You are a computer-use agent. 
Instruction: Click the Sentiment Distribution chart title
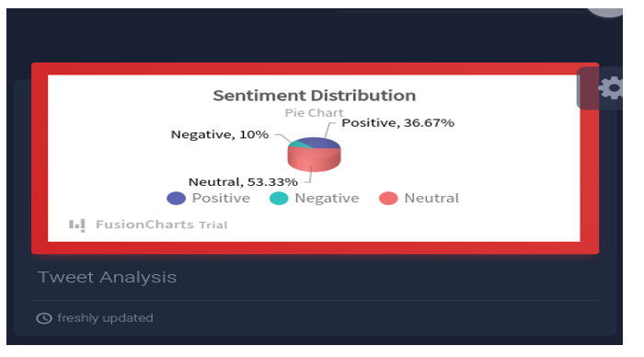315,96
